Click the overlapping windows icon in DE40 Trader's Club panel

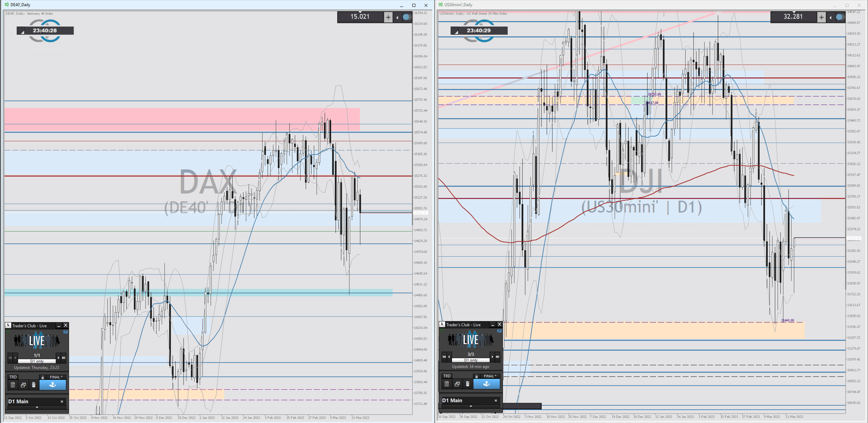coord(23,385)
